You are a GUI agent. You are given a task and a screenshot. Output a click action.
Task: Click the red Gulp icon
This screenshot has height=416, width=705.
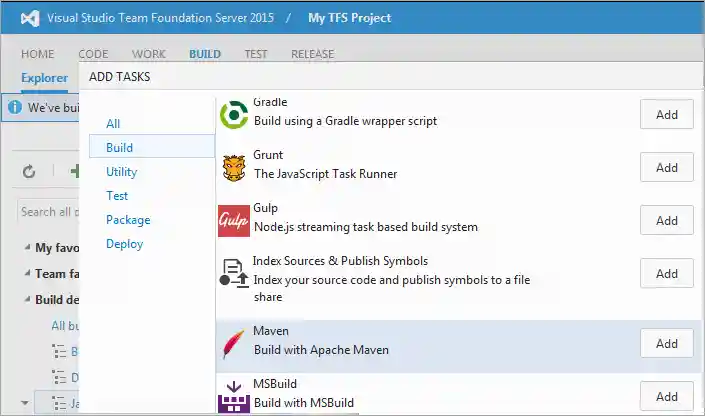[x=234, y=221]
